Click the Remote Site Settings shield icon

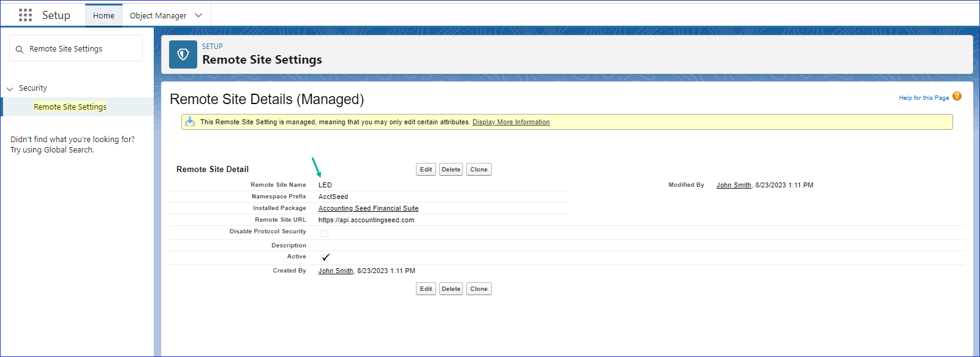pos(183,54)
